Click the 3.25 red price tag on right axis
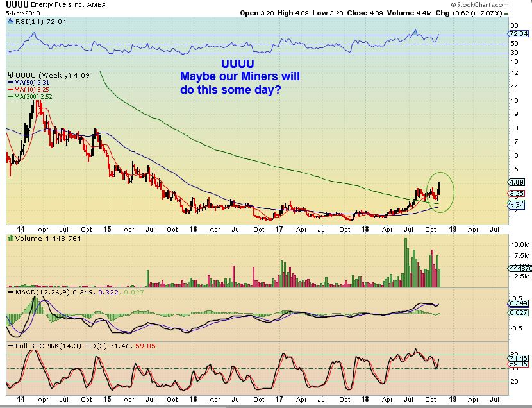The width and height of the screenshot is (532, 408). click(517, 194)
